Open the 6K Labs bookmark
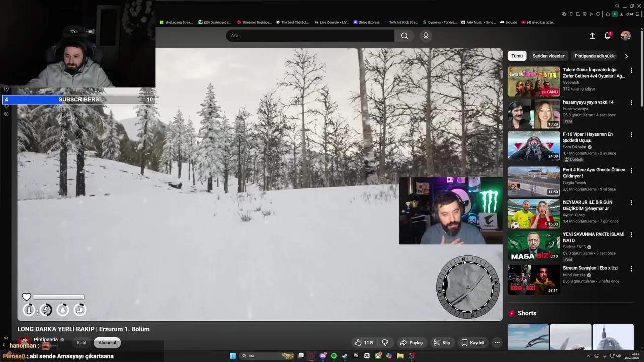 tap(508, 22)
